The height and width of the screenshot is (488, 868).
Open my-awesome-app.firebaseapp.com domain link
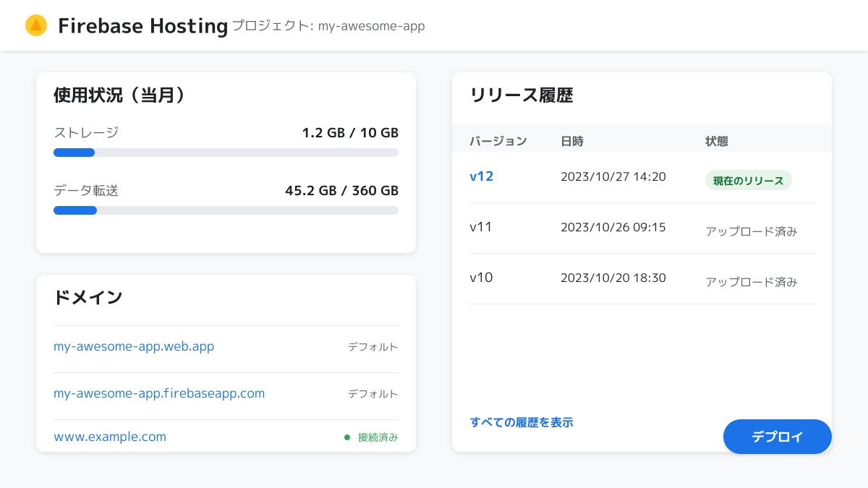point(159,393)
